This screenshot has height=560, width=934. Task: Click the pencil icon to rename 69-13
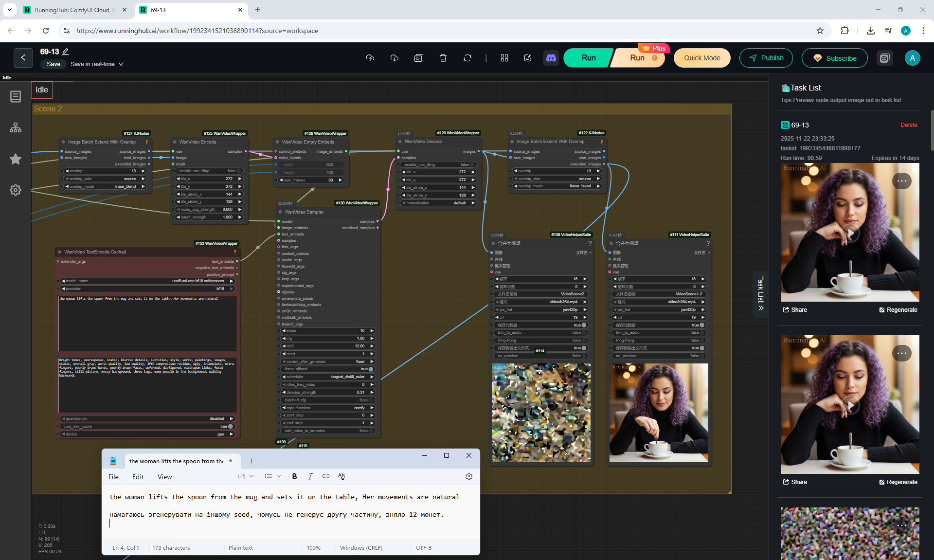65,52
